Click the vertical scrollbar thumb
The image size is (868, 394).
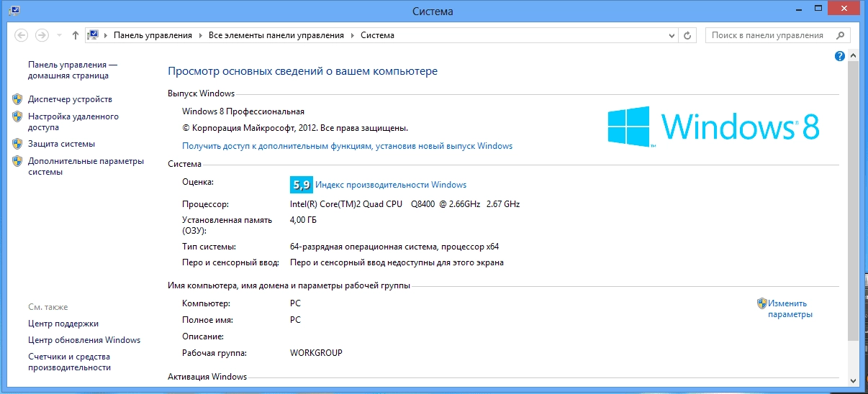pos(854,199)
